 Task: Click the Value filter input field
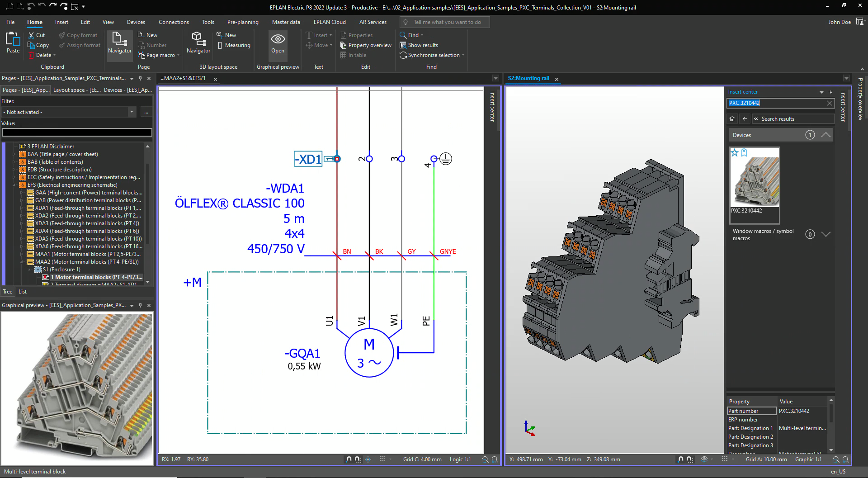77,132
